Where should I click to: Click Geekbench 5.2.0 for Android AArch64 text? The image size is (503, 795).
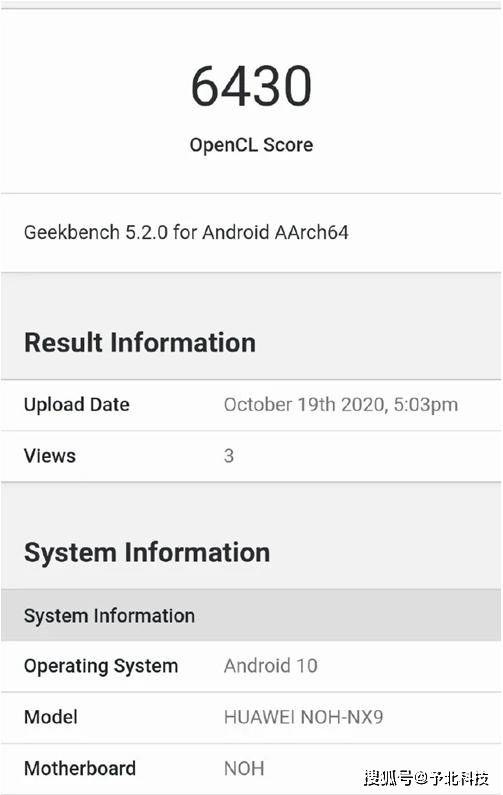coord(186,232)
